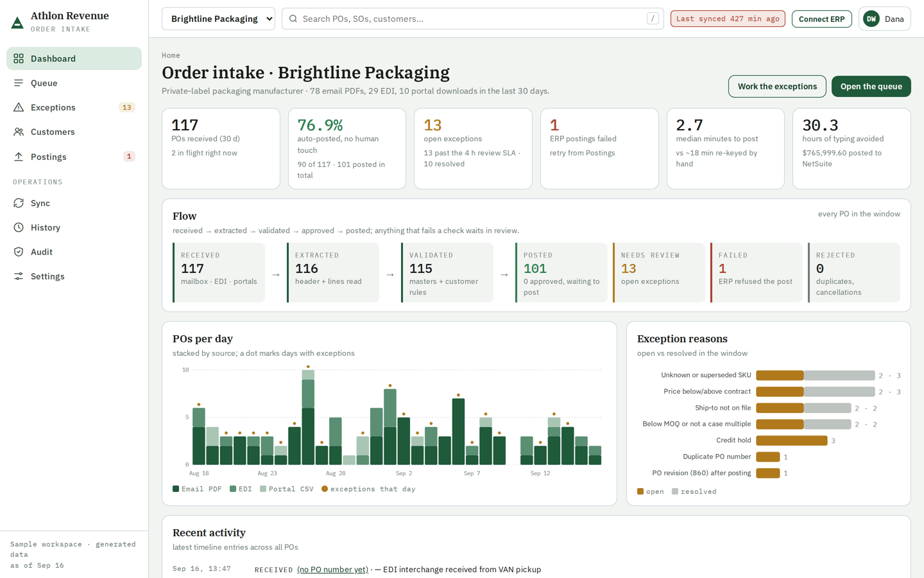Click the Work the exceptions button

pos(777,86)
